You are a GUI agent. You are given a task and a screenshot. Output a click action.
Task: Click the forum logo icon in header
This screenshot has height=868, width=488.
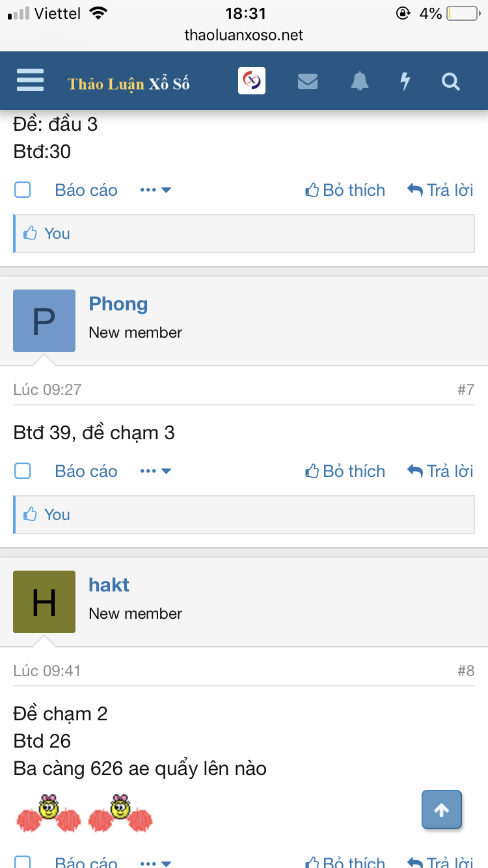click(x=252, y=81)
